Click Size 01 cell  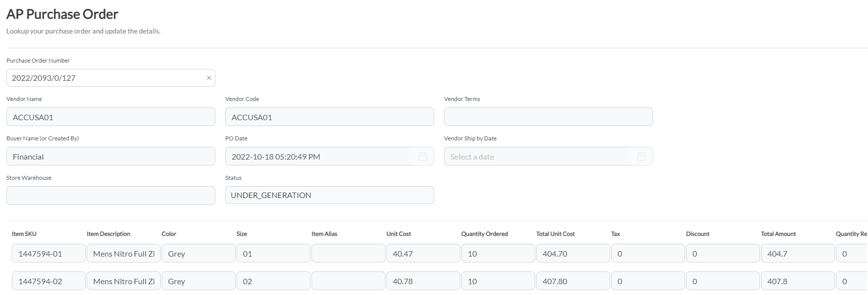[x=274, y=254]
